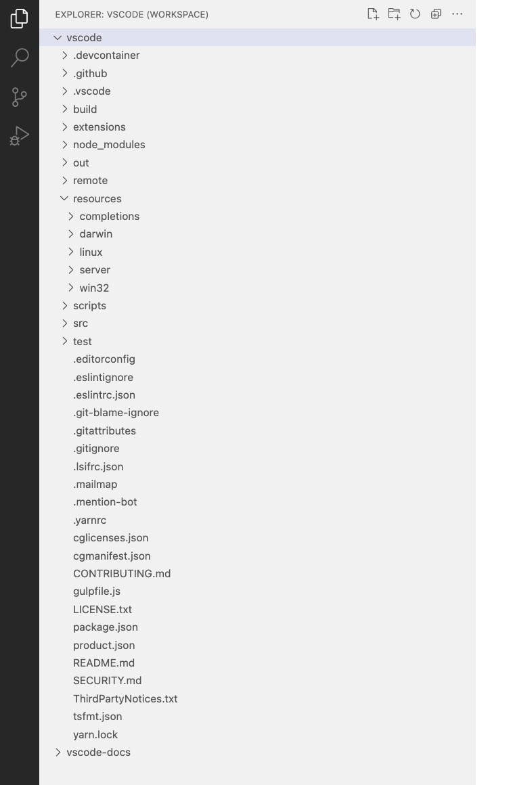Create a new file using the toolbar icon
532x785 pixels.
[373, 14]
